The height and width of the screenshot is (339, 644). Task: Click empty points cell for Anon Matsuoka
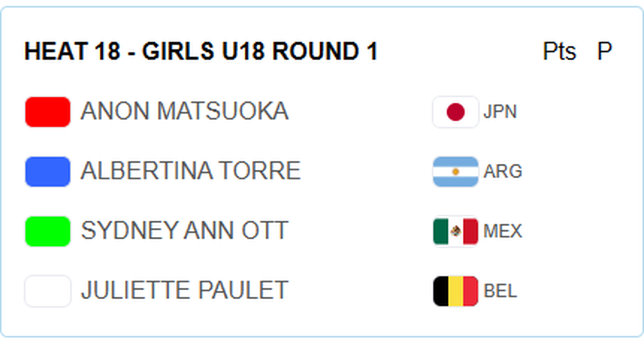pos(559,112)
